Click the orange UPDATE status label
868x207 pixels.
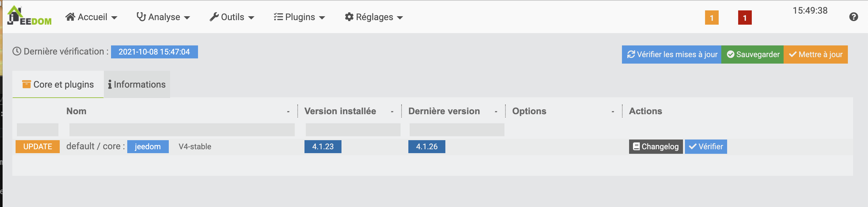click(x=37, y=146)
